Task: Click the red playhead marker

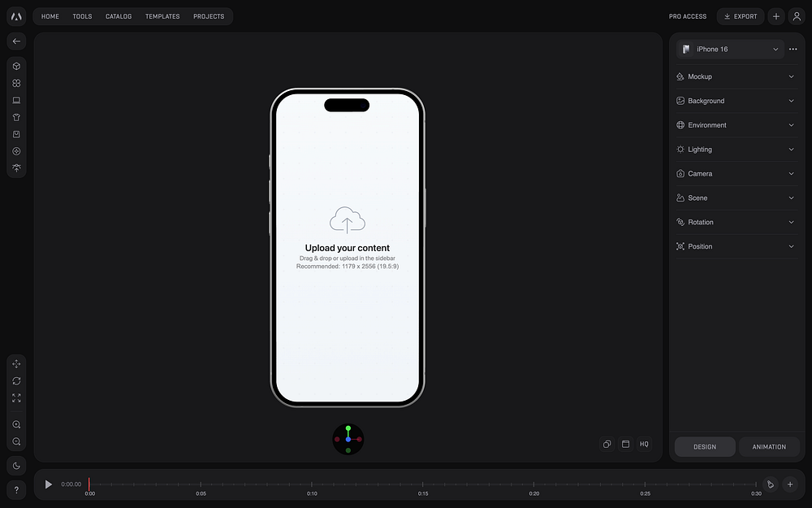Action: tap(89, 484)
